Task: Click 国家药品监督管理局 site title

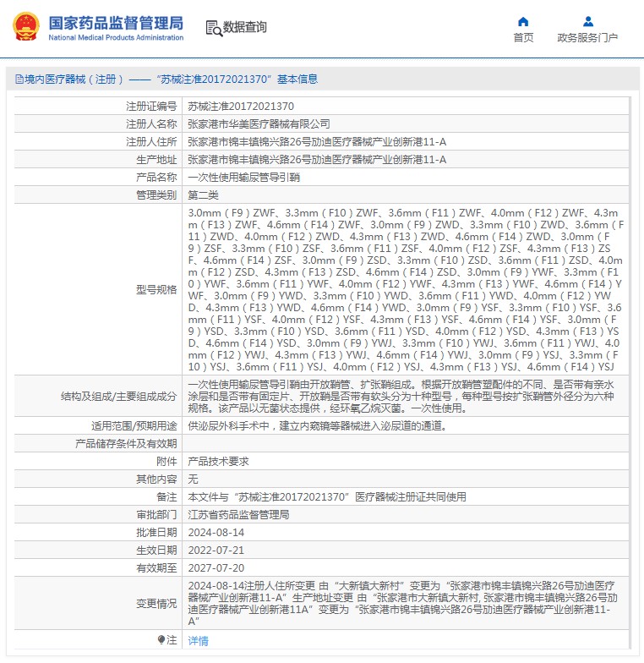Action: point(116,23)
